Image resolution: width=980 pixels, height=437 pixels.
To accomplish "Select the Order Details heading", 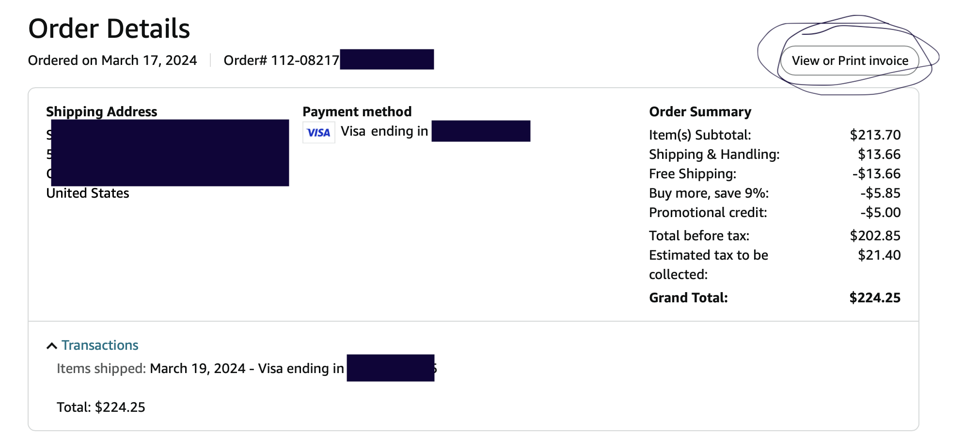I will (109, 29).
